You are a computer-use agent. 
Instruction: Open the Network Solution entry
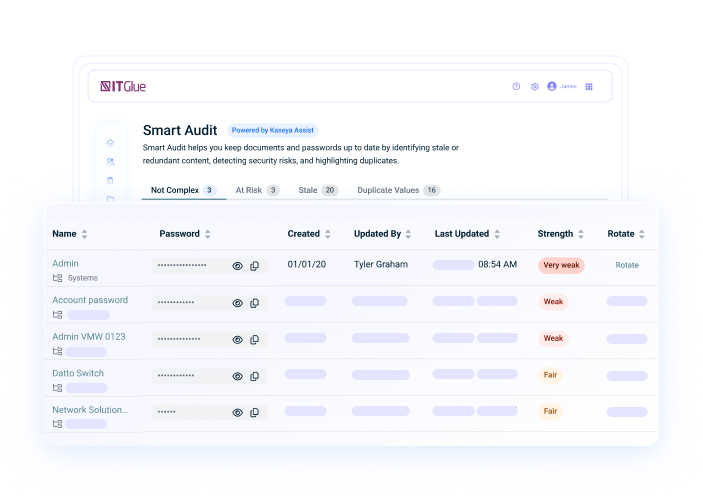click(x=90, y=410)
